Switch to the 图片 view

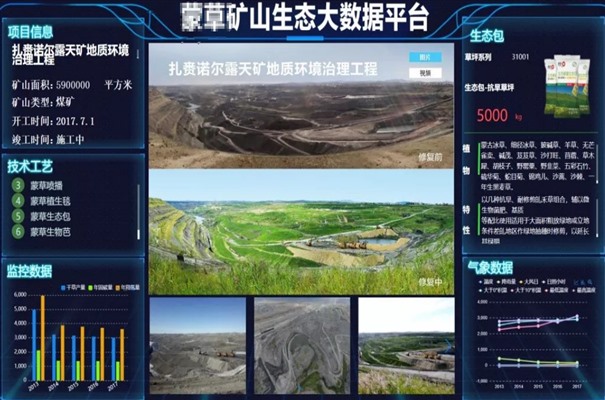click(x=425, y=57)
